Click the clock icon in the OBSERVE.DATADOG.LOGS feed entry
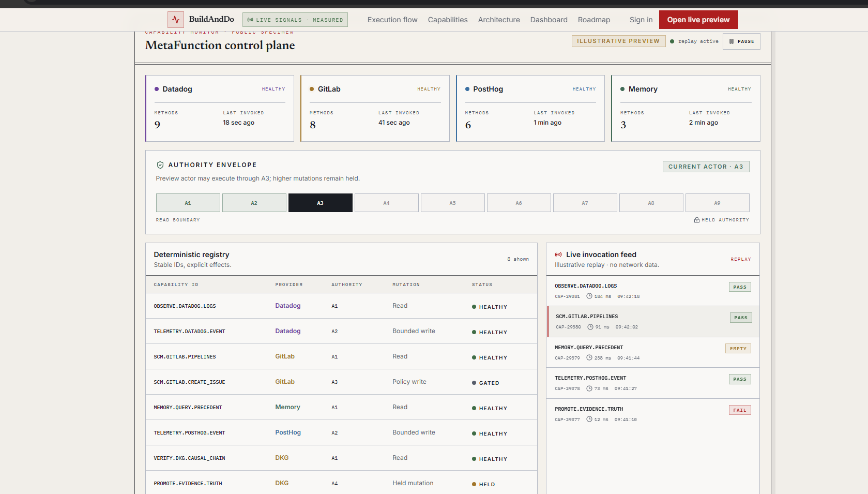This screenshot has height=494, width=868. (589, 296)
